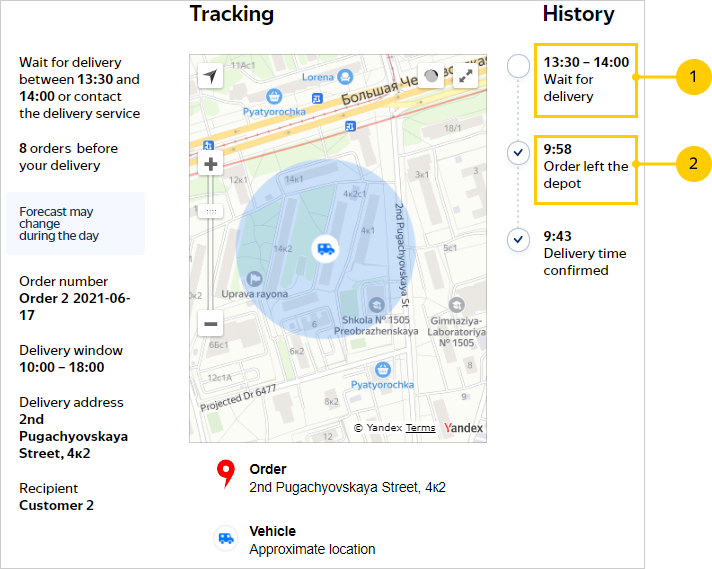Click the Shkola № 1505 school icon

tap(376, 304)
